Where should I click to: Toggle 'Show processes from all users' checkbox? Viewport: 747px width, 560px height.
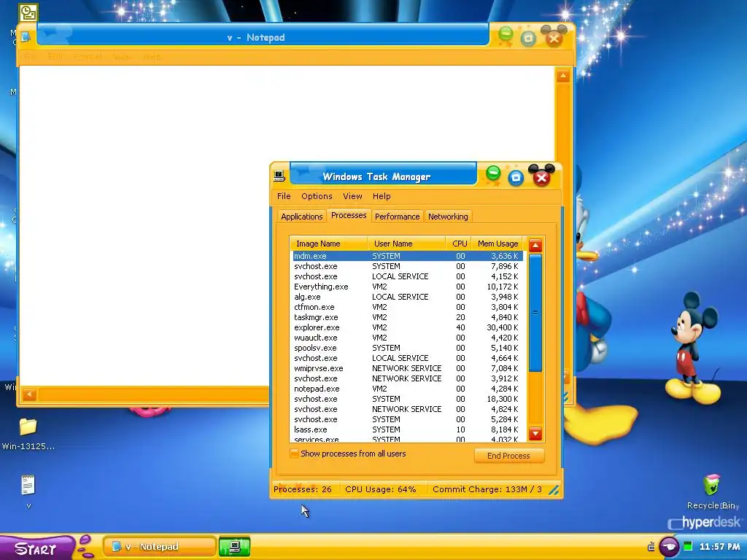295,454
